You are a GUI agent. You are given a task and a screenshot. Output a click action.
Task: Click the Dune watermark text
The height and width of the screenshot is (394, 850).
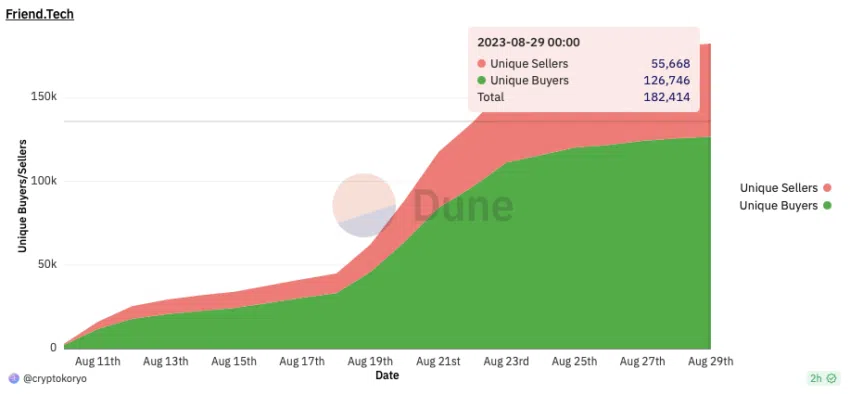click(463, 205)
